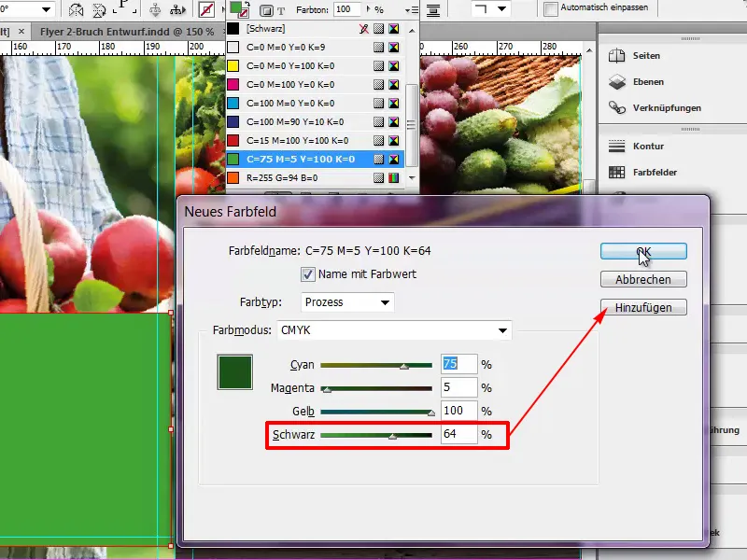Viewport: 747px width, 560px height.
Task: Click the rotate 90° counter-clockwise icon
Action: pos(99,9)
